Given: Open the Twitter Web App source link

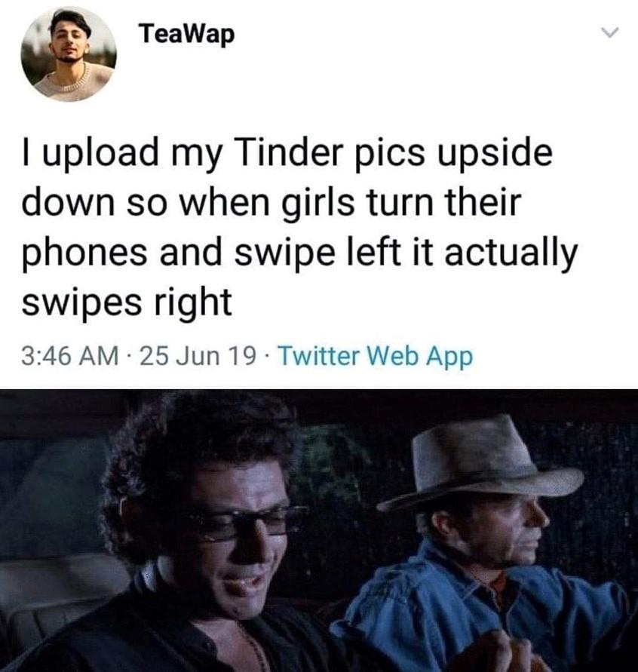Looking at the screenshot, I should (376, 357).
